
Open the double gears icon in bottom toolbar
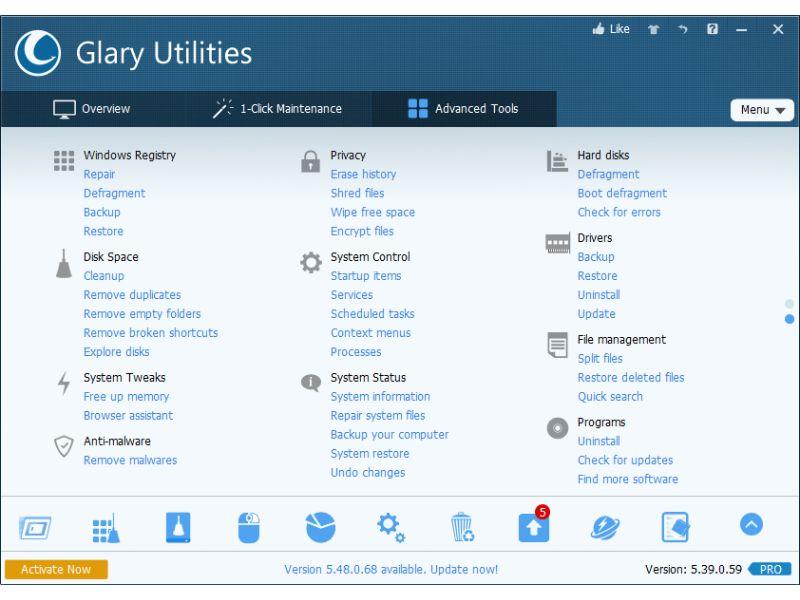click(x=391, y=528)
